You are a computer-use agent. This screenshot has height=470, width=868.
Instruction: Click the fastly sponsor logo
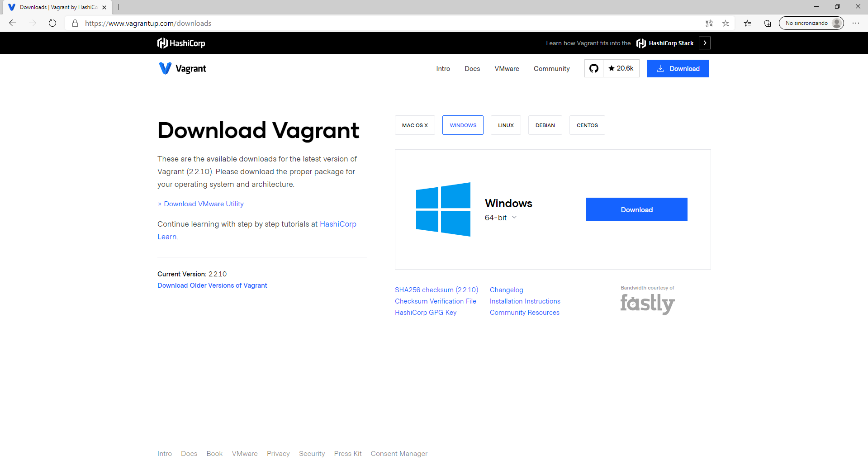647,304
